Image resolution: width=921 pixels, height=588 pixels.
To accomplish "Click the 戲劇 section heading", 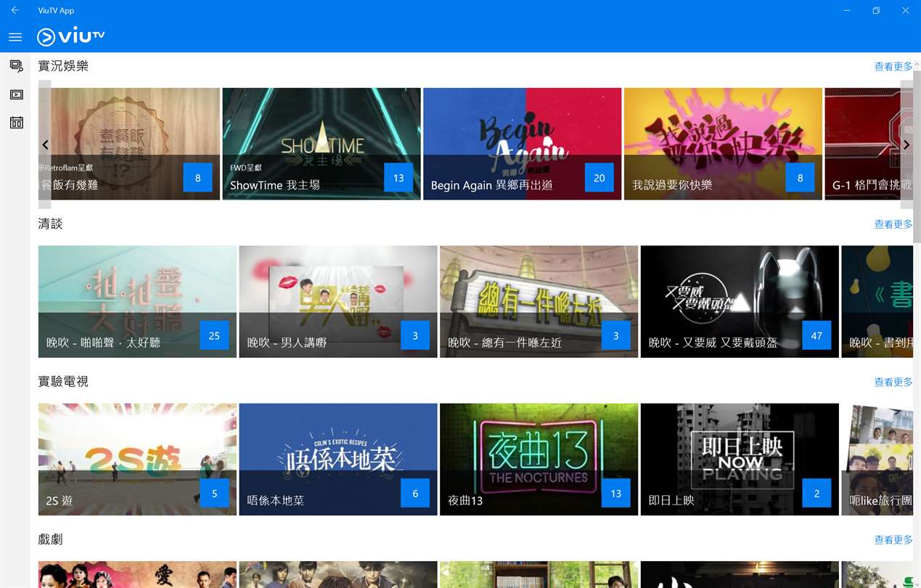I will 51,539.
